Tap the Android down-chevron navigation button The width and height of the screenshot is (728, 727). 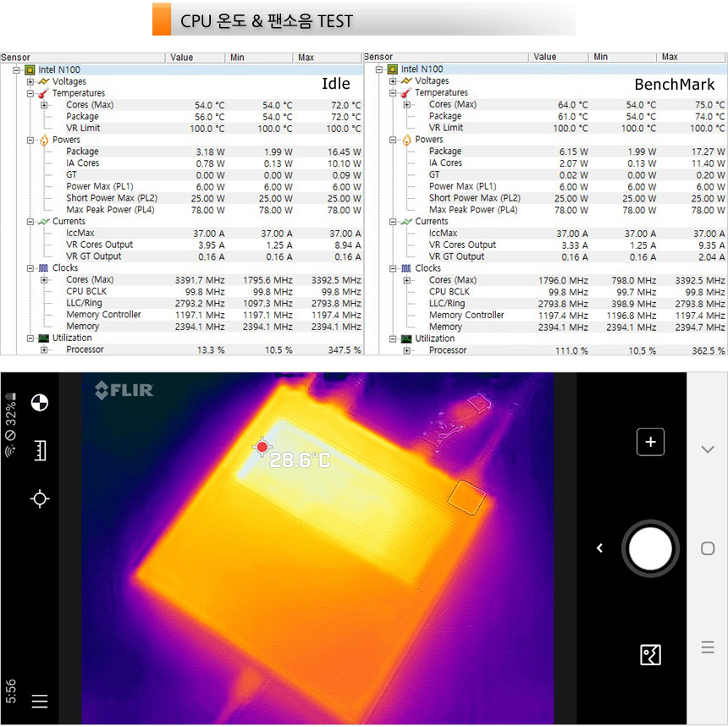coord(708,449)
